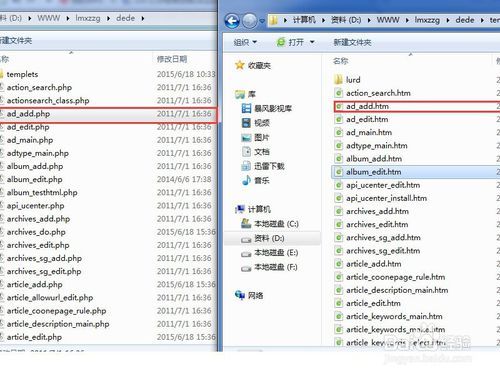
Task: Select dede in the right window's address bar
Action: point(465,20)
